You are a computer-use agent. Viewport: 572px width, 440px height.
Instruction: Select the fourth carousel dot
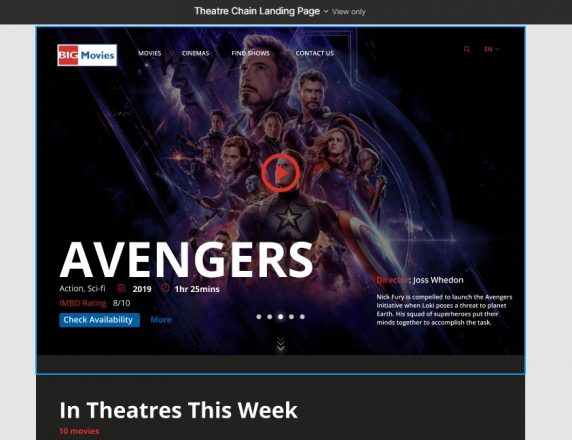pos(291,317)
